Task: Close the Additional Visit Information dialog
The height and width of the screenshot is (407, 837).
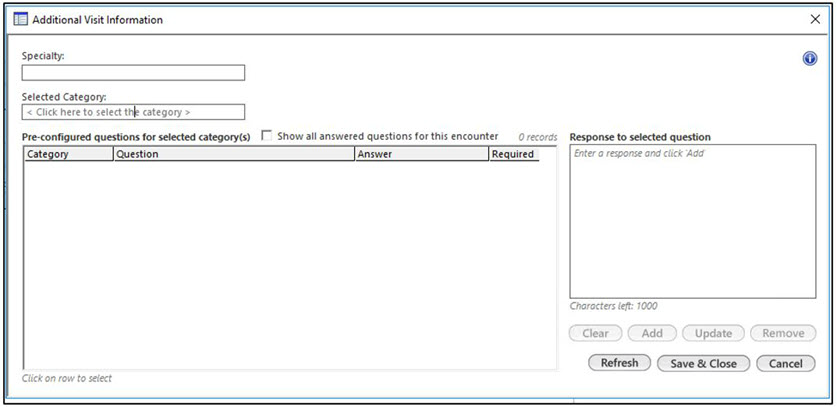Action: pyautogui.click(x=815, y=20)
